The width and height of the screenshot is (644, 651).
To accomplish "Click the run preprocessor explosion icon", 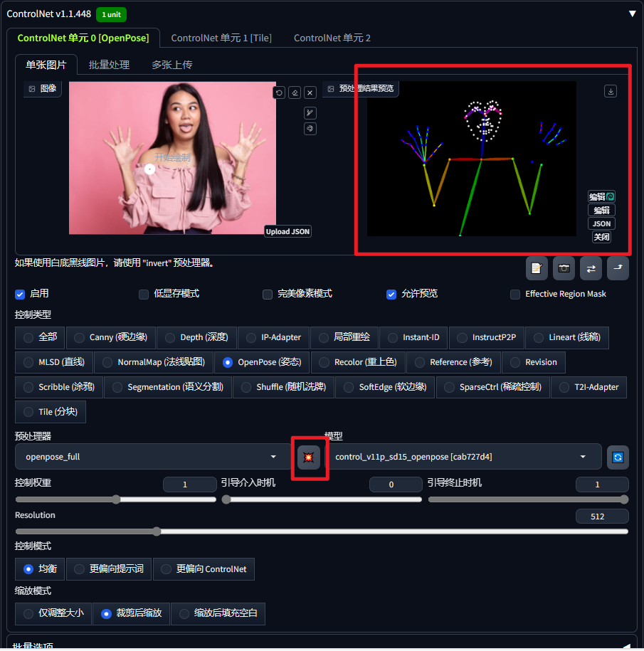I will (309, 457).
